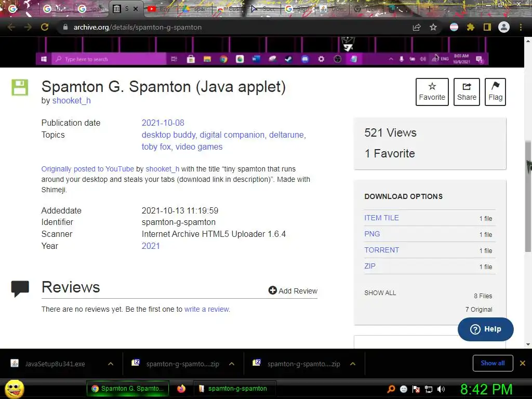Screen dimensions: 532x399
Task: Open the Help button
Action: [x=486, y=329]
